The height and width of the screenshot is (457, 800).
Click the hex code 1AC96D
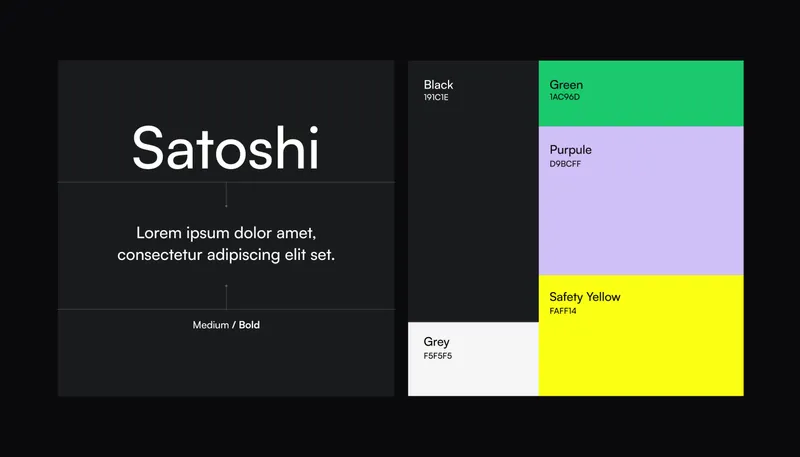click(564, 97)
